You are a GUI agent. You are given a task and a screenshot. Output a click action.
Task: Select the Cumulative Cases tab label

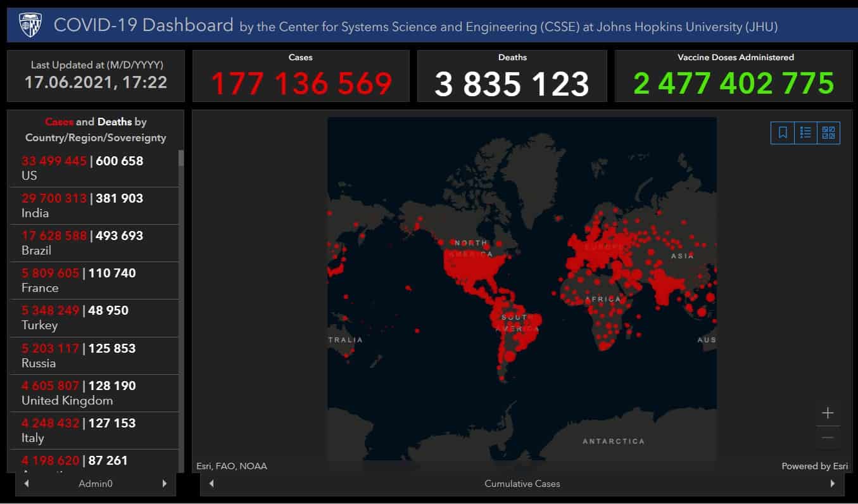pyautogui.click(x=522, y=484)
